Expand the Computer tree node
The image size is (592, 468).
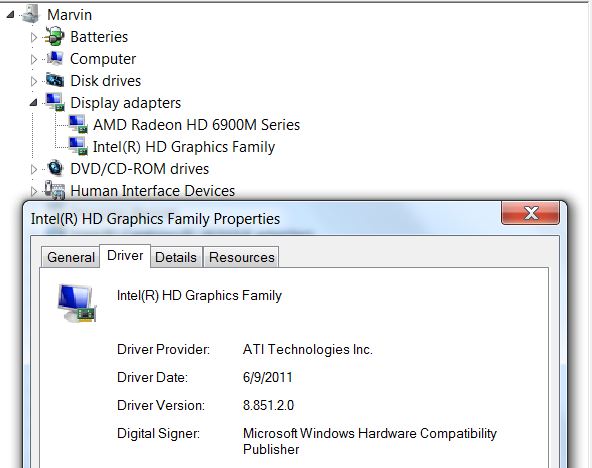click(x=34, y=59)
